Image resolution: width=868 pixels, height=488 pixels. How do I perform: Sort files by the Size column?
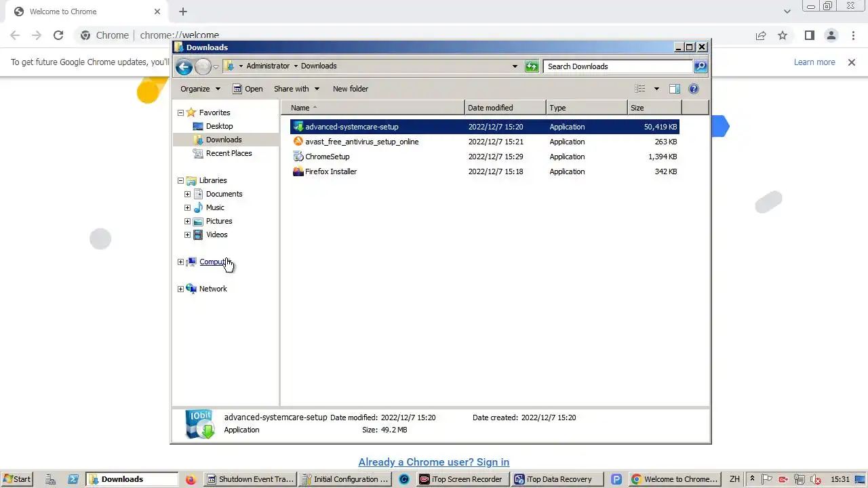(654, 108)
